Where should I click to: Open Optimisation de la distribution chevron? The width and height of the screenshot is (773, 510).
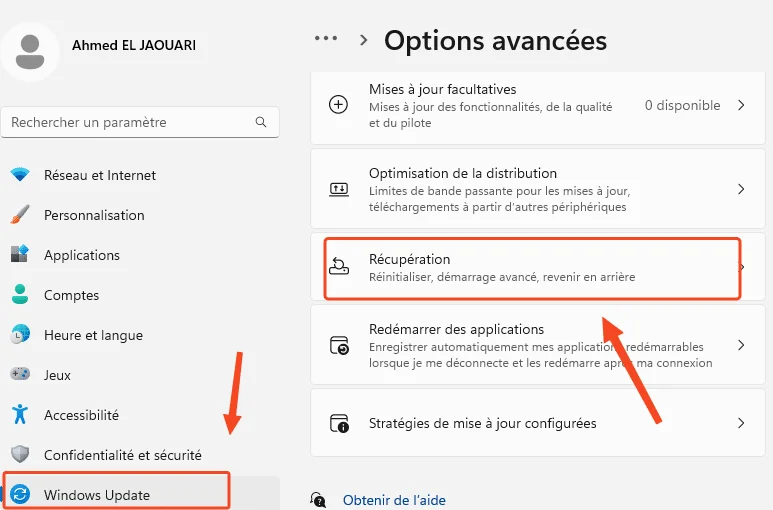tap(741, 189)
